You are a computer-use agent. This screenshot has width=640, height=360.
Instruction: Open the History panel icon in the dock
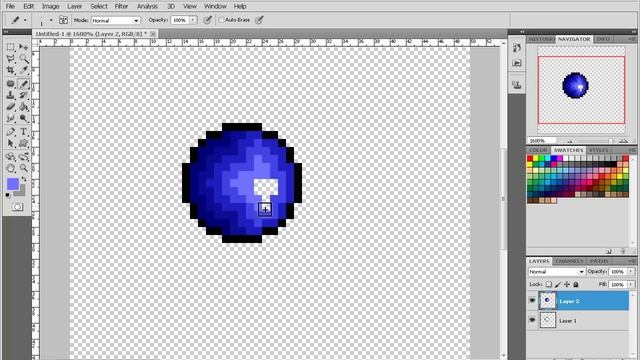pos(517,48)
